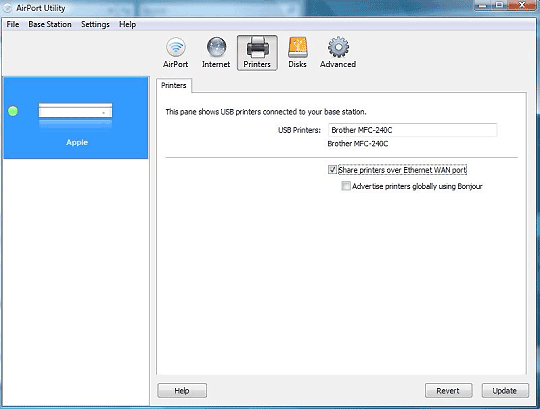The height and width of the screenshot is (409, 540).
Task: Enable Advertise printers globally using Bonjour
Action: [346, 186]
